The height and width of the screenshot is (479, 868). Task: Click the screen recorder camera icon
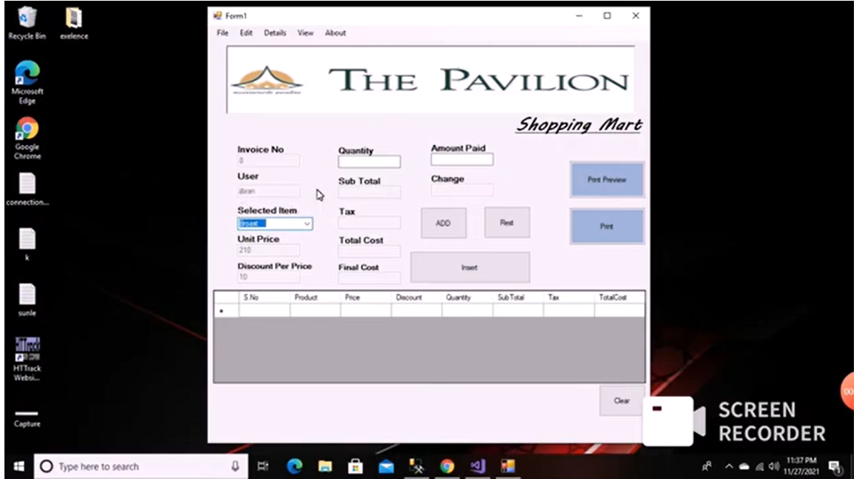point(674,421)
